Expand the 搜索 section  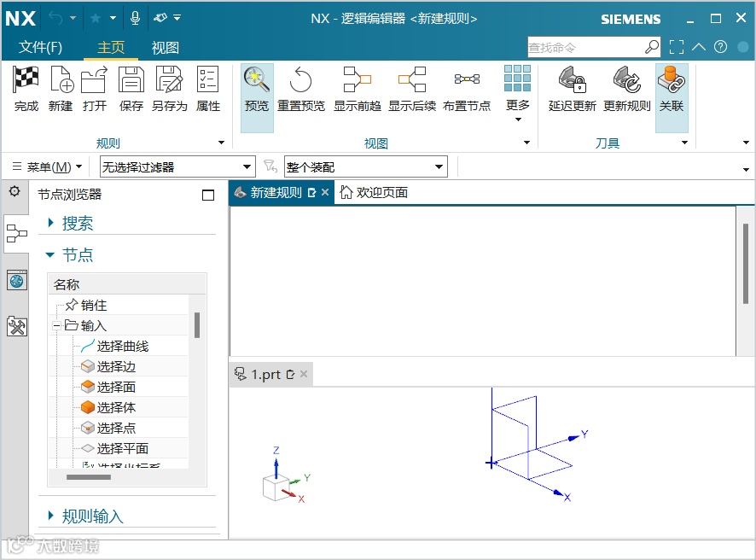[x=50, y=223]
